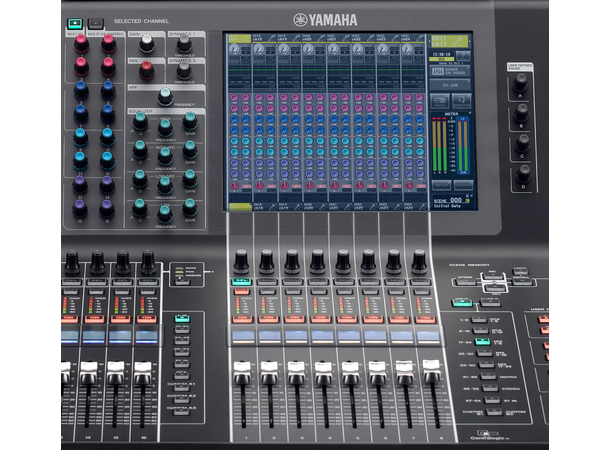
Task: Touch the HPF frequency knob
Action: [x=165, y=97]
